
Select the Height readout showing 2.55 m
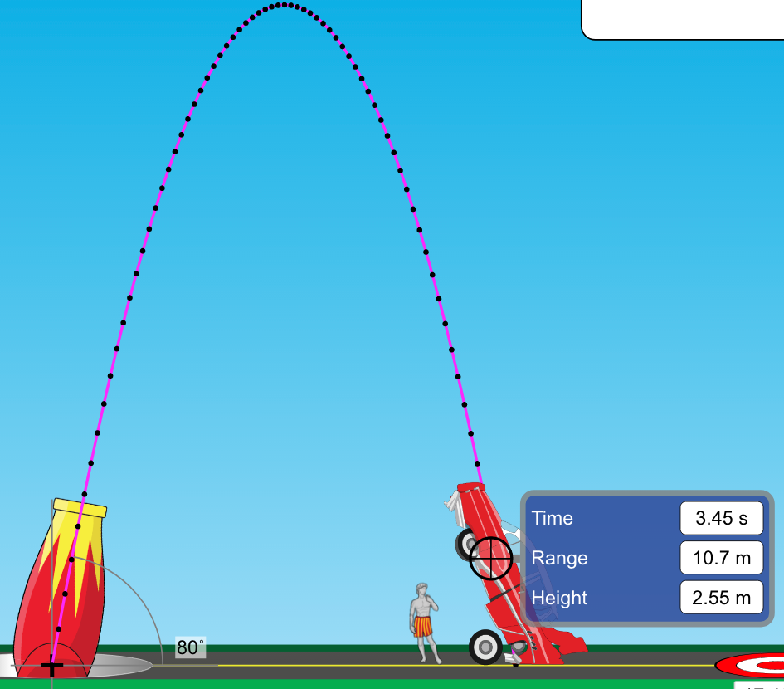tap(720, 597)
